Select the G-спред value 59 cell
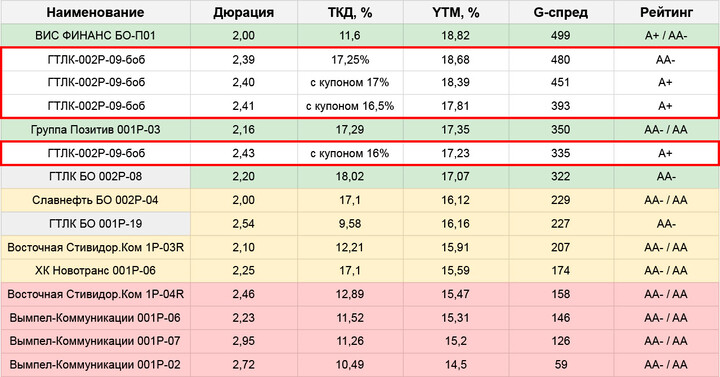 561,365
